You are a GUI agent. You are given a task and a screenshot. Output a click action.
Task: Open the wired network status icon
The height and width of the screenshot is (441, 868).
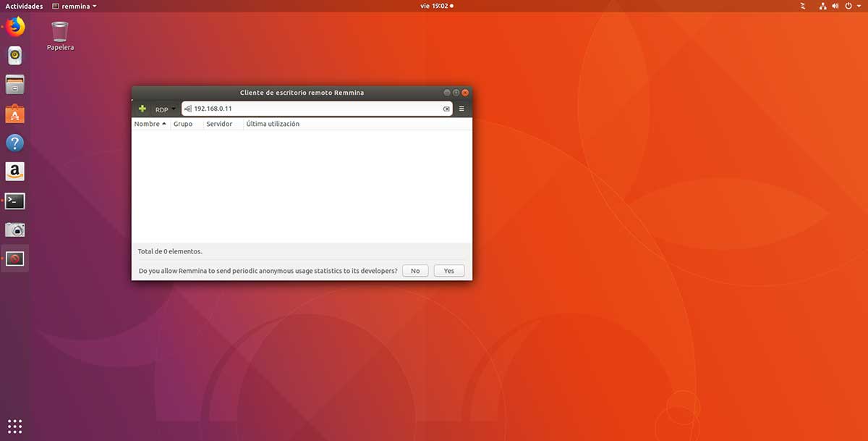point(823,6)
